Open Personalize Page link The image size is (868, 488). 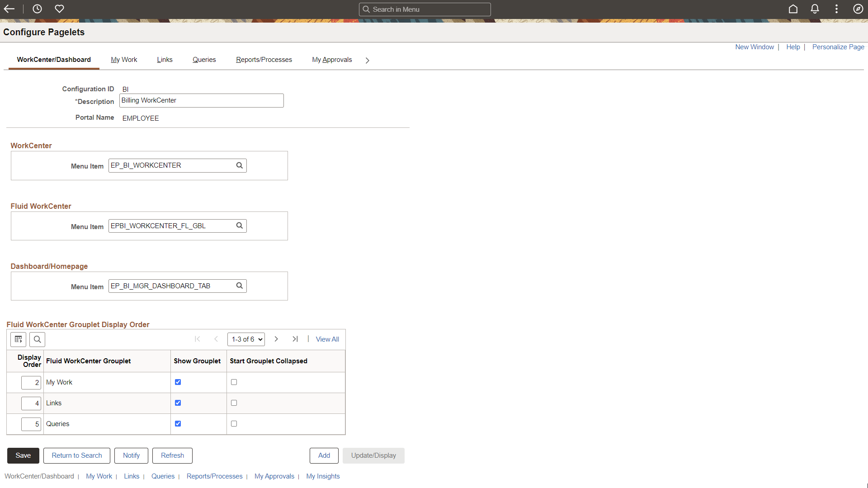tap(838, 47)
